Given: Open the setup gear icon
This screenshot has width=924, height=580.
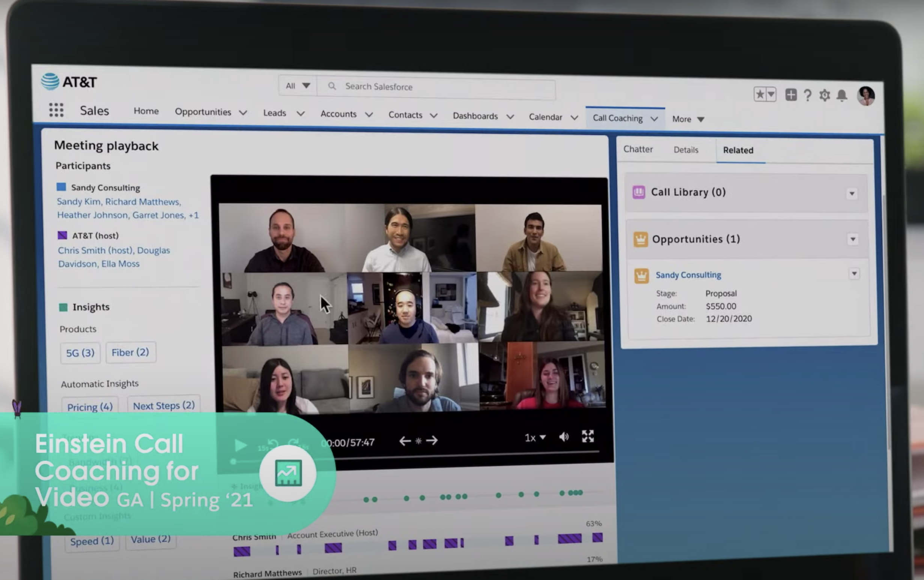Looking at the screenshot, I should coord(824,95).
